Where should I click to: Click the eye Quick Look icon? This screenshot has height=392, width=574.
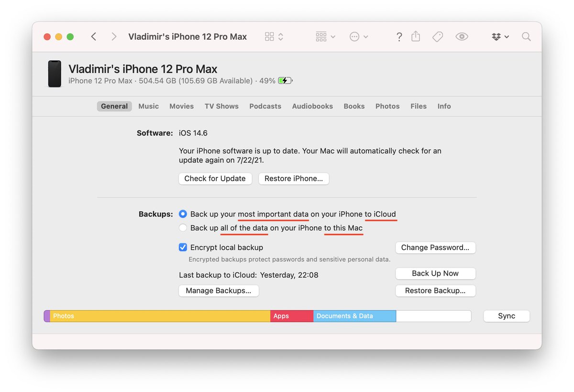click(462, 37)
